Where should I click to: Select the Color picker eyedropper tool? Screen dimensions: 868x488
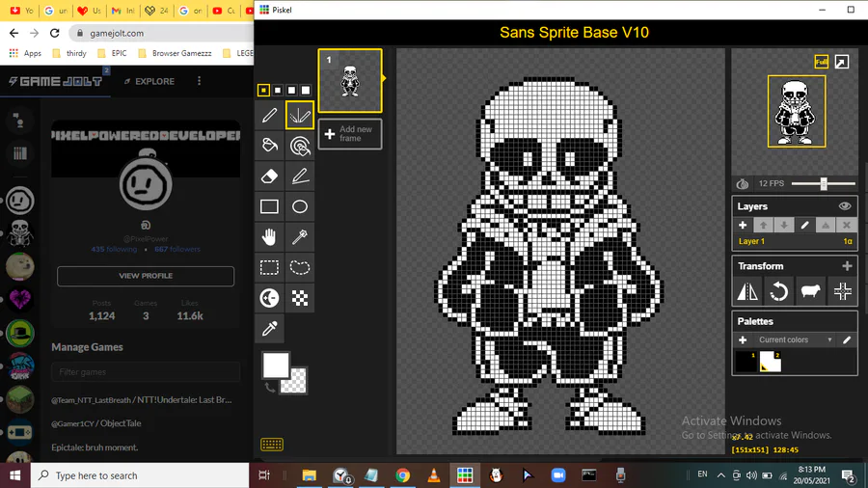270,328
